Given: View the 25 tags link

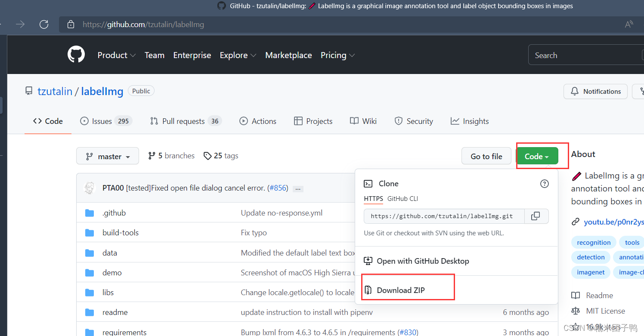Looking at the screenshot, I should click(221, 156).
